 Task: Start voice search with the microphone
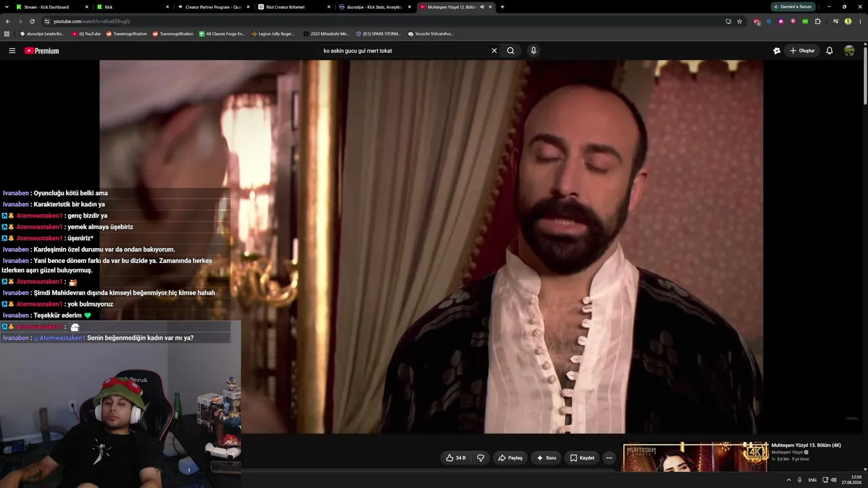(x=534, y=51)
